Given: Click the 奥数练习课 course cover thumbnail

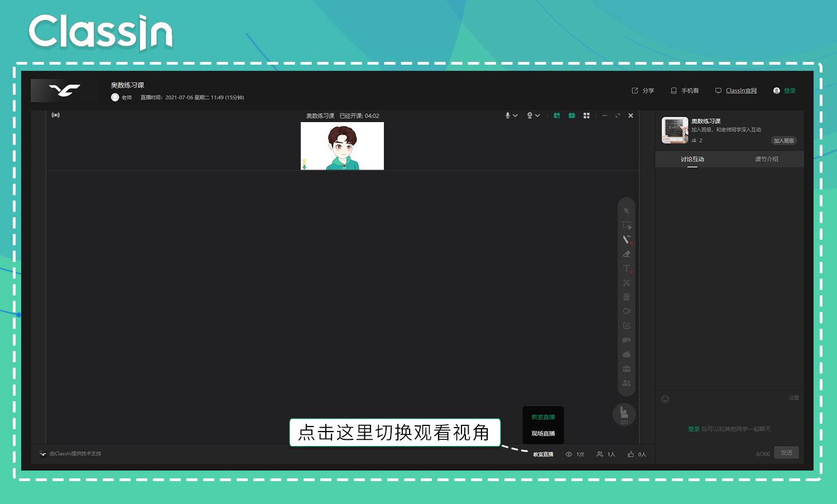Looking at the screenshot, I should 675,130.
